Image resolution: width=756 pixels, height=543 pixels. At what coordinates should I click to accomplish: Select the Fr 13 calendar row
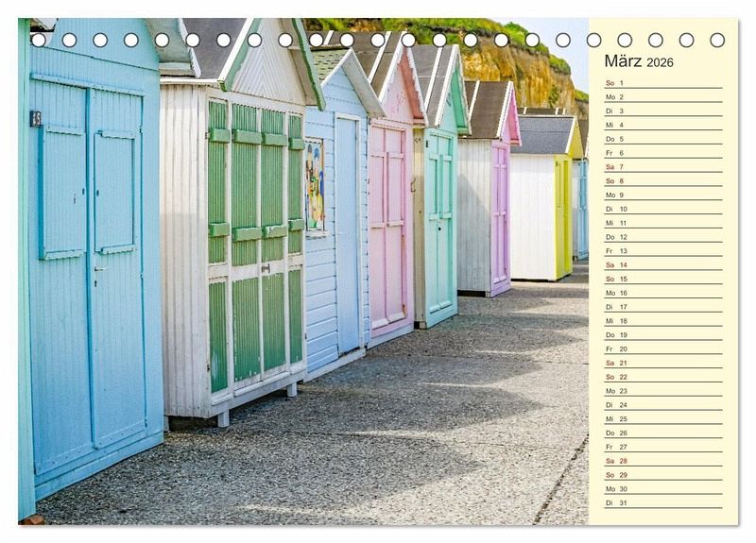click(x=663, y=250)
